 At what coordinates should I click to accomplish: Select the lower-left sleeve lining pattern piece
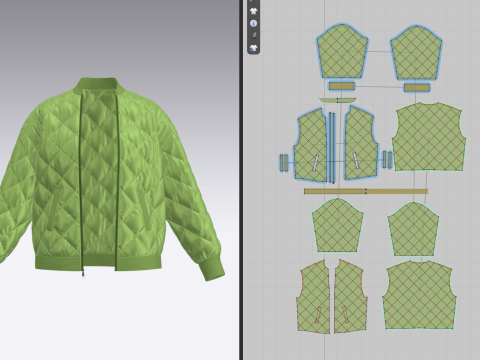click(x=338, y=225)
